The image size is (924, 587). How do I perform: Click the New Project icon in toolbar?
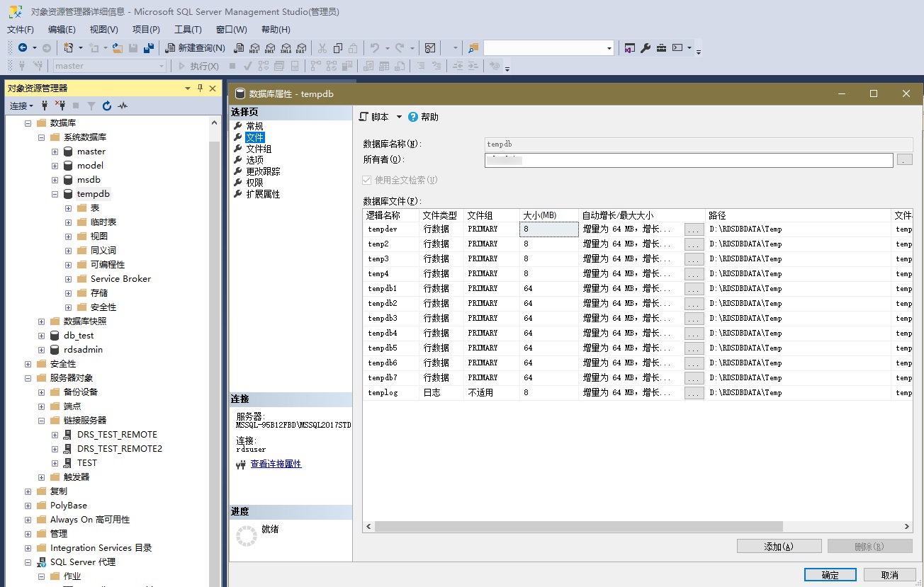coord(69,48)
